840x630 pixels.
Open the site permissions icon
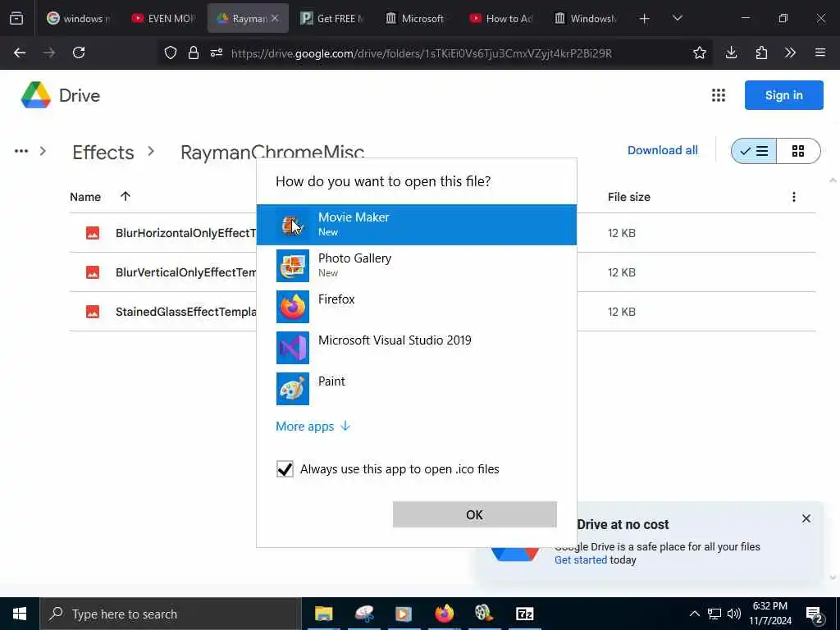click(x=217, y=52)
